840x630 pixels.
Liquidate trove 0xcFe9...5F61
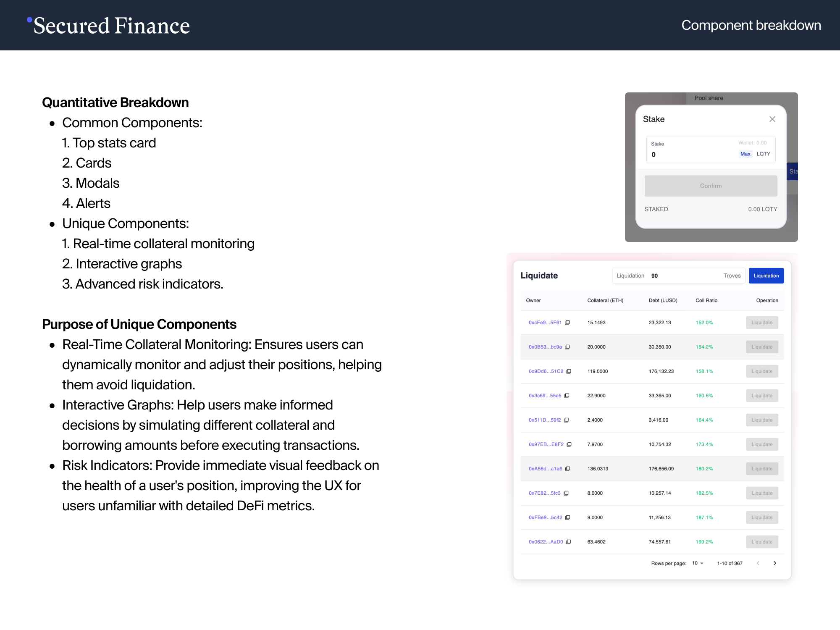(x=762, y=323)
